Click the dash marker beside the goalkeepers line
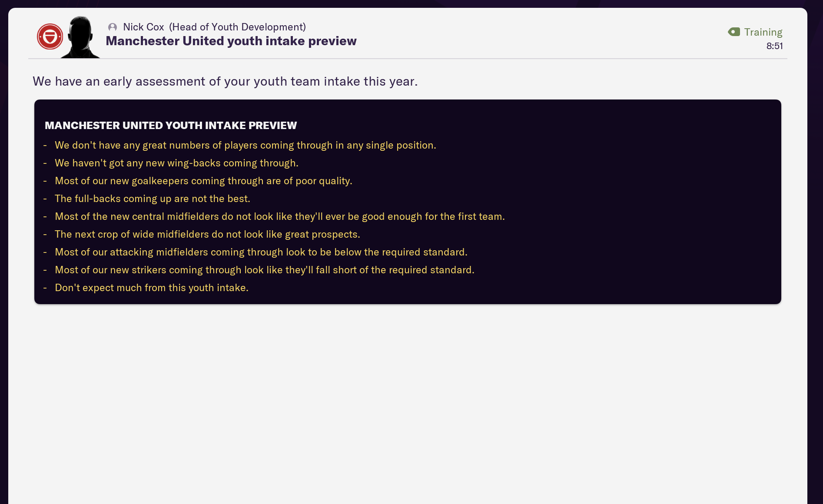The height and width of the screenshot is (504, 823). [x=45, y=181]
